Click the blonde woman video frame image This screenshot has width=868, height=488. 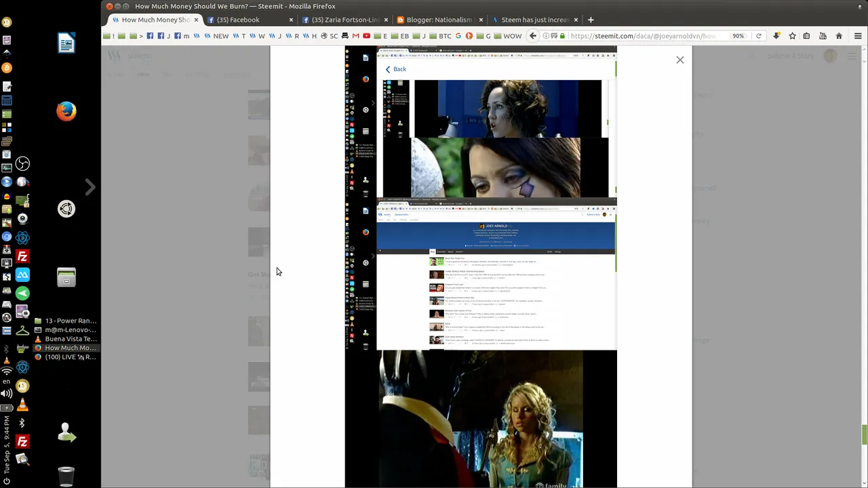tap(481, 419)
